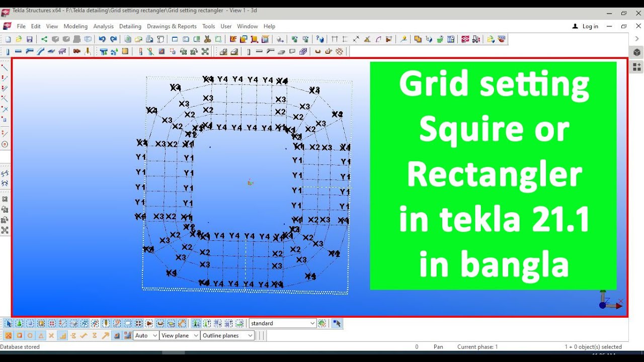Click the measure angle icon

coord(367,39)
